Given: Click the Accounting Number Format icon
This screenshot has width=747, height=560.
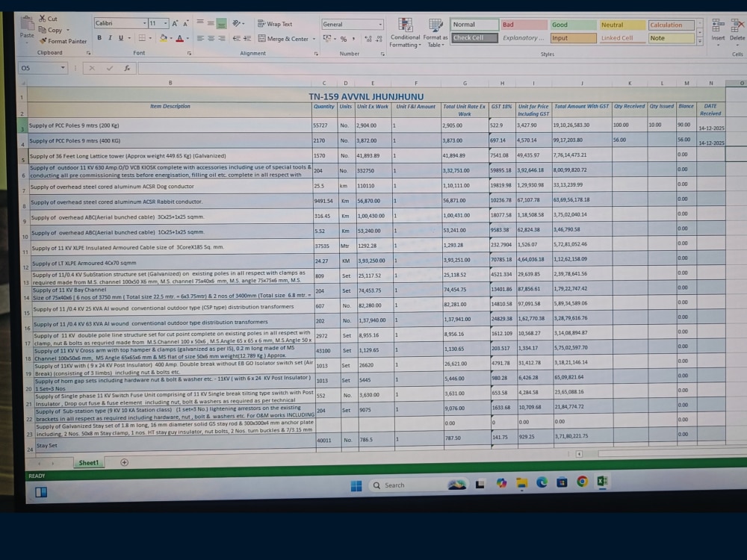Looking at the screenshot, I should (x=327, y=39).
